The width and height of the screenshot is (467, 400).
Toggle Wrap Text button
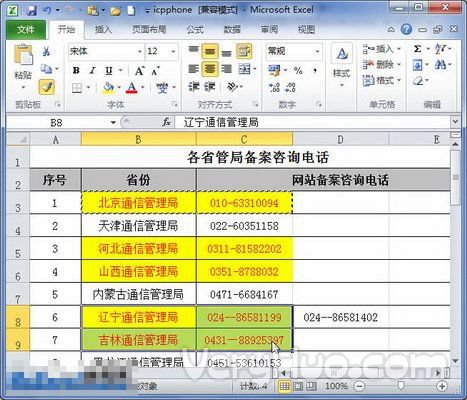tap(244, 51)
